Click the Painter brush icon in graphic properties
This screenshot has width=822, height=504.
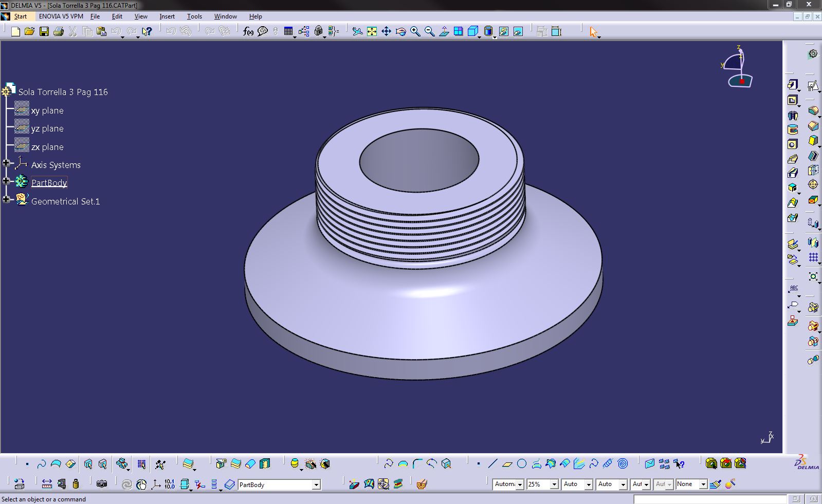(x=715, y=484)
